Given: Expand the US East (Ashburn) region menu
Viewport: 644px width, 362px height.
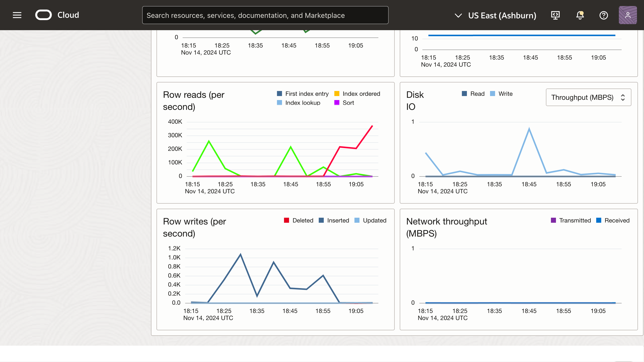Looking at the screenshot, I should [502, 16].
